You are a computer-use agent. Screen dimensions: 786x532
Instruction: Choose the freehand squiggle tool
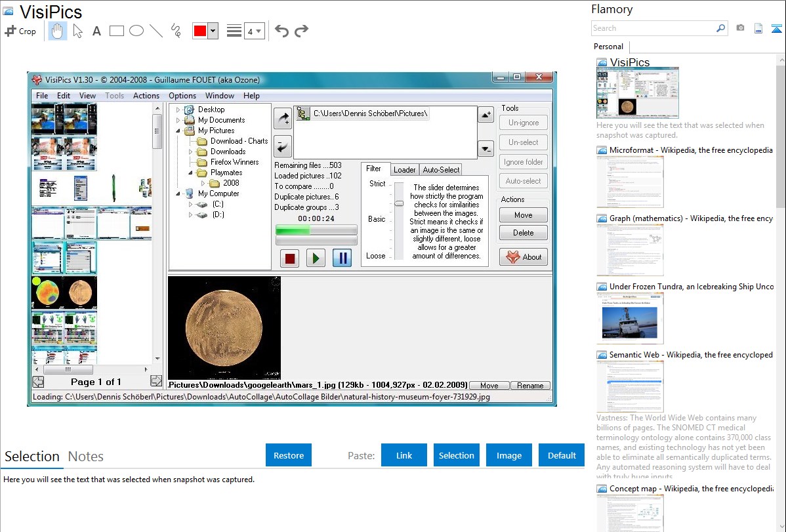pos(176,31)
